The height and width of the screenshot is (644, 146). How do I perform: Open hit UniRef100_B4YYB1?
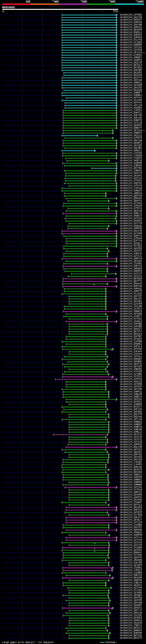[x=131, y=168]
